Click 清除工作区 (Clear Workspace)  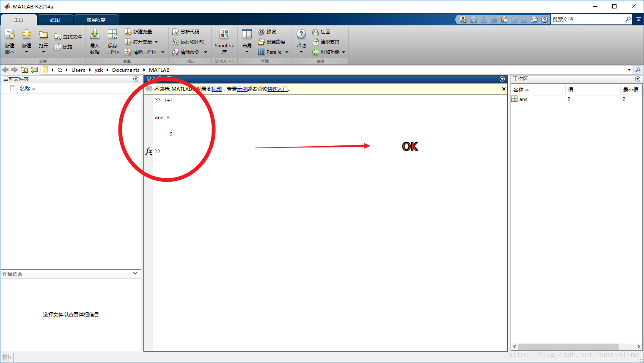pos(141,52)
